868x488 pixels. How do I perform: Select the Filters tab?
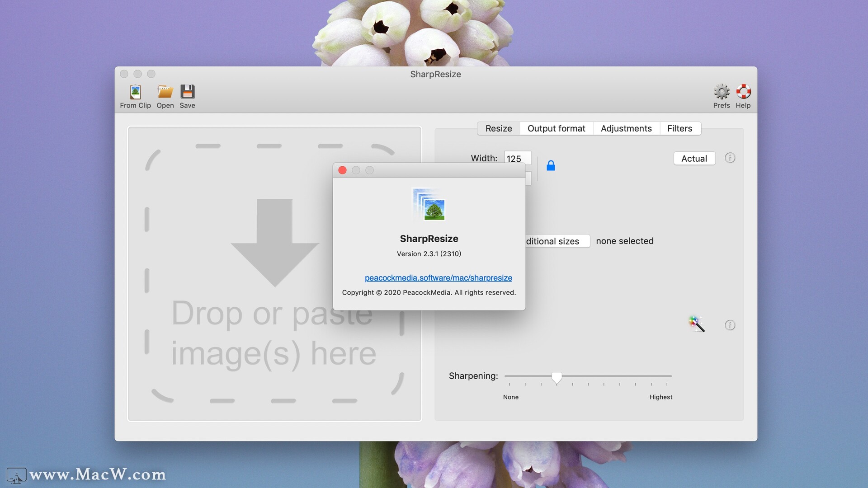pyautogui.click(x=679, y=128)
